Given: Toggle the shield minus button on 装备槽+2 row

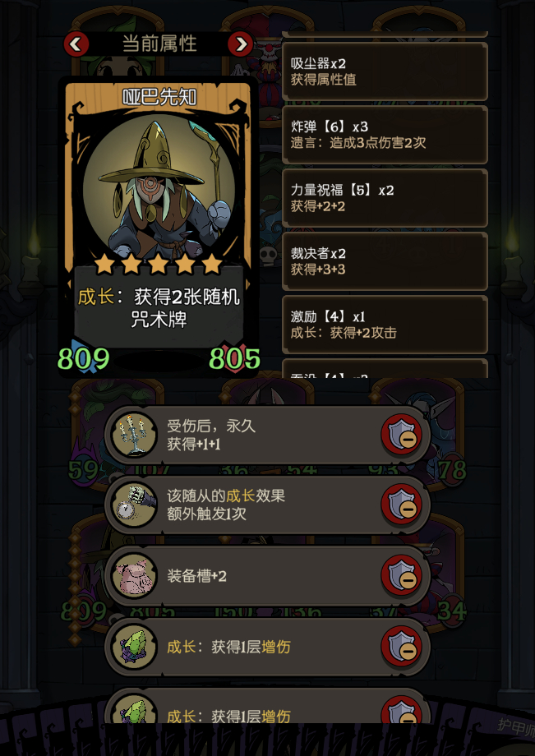Looking at the screenshot, I should [401, 576].
